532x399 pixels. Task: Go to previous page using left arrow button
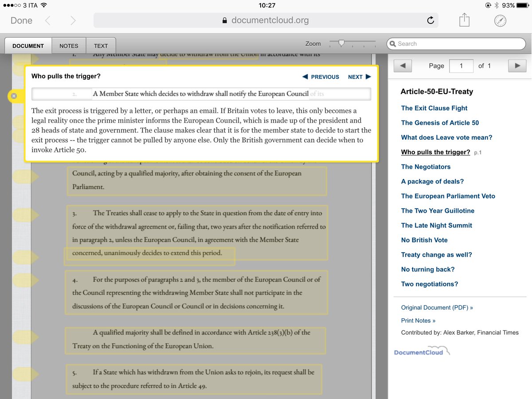[x=403, y=66]
